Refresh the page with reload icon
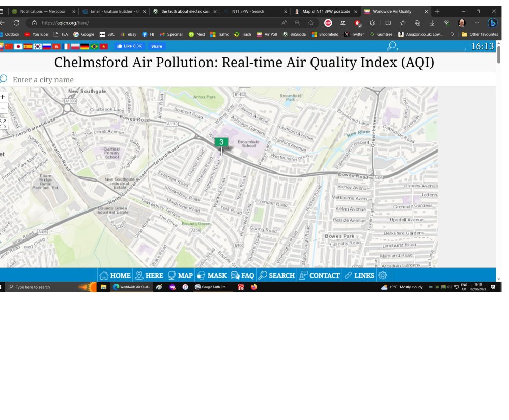 16,23
